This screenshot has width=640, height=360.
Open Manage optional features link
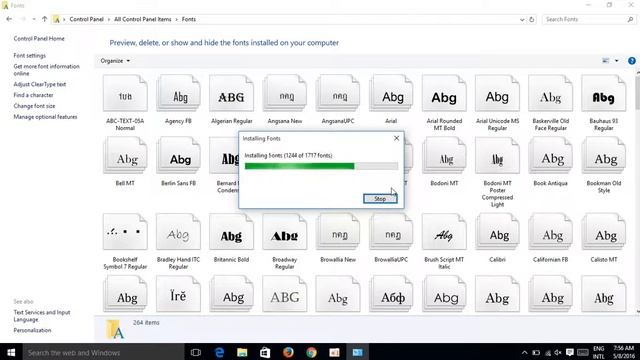pos(45,117)
